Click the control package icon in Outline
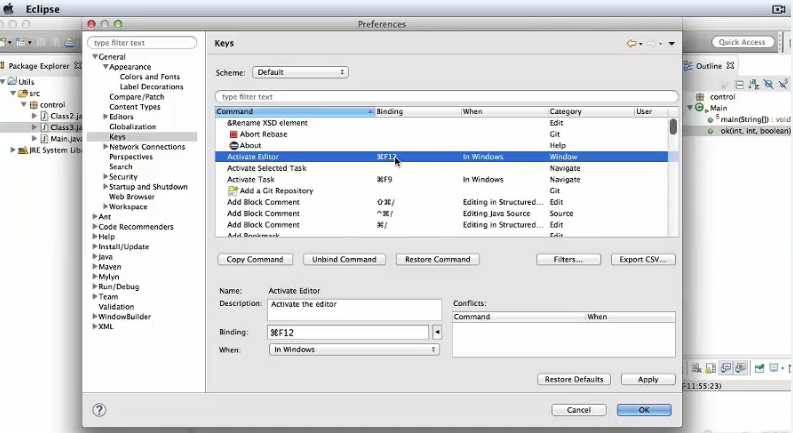The height and width of the screenshot is (433, 793). coord(700,97)
